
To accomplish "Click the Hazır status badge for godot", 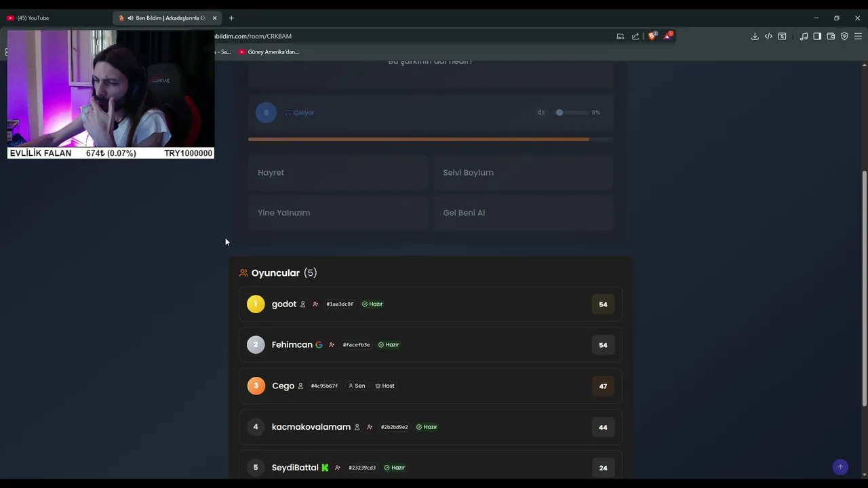I will (372, 304).
